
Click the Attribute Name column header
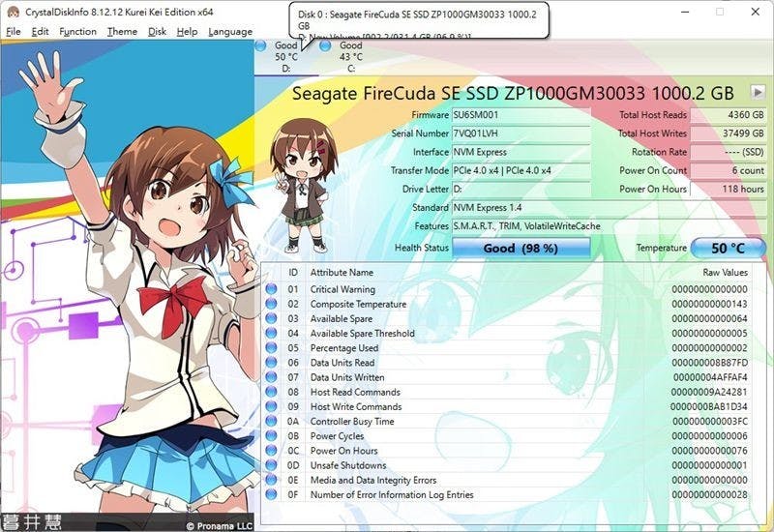(342, 273)
